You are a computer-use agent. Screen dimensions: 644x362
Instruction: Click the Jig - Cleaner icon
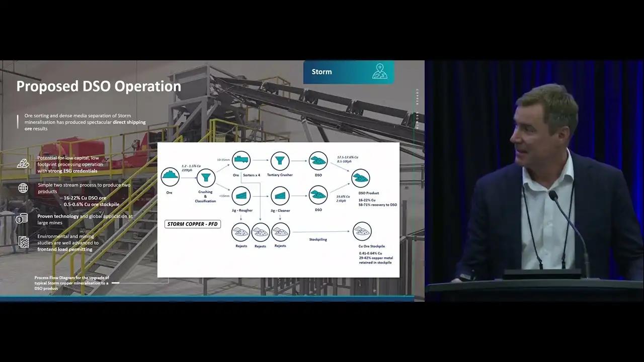(280, 196)
